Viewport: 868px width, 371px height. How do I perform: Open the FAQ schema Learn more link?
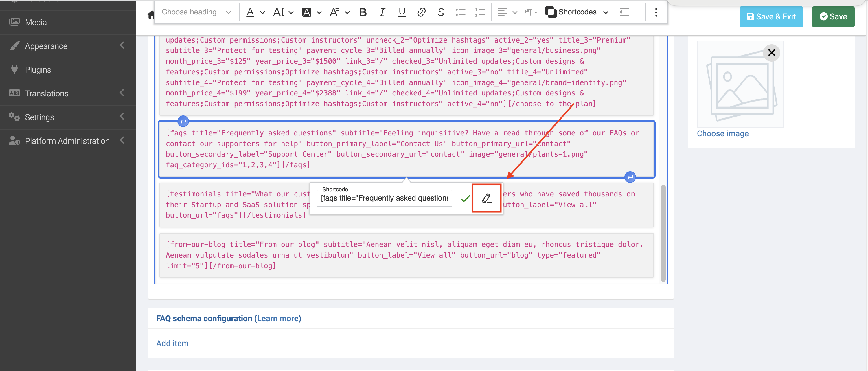[278, 318]
